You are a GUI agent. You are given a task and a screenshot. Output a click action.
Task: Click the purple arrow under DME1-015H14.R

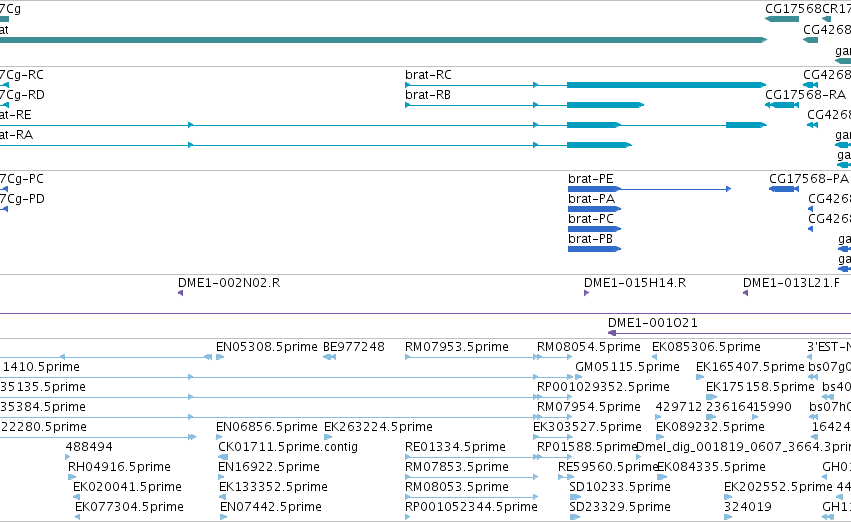[586, 293]
